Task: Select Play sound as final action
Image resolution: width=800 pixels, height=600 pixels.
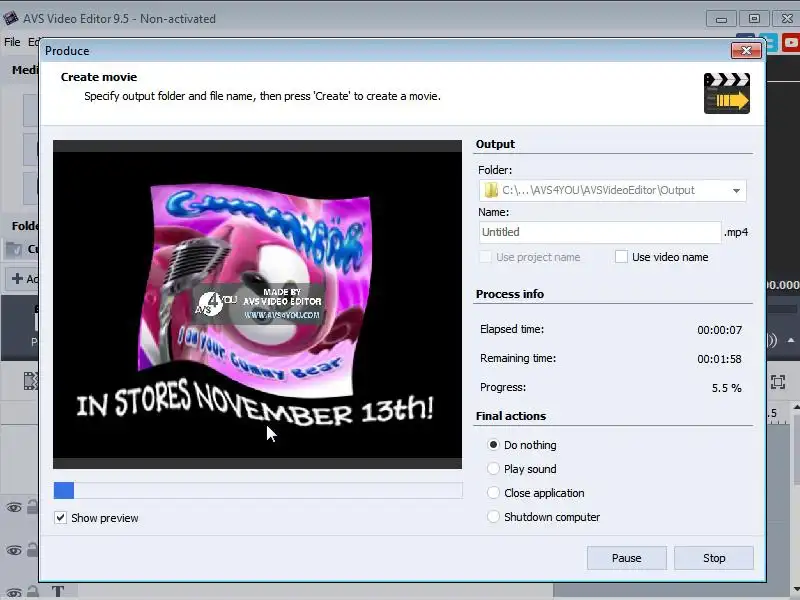Action: point(493,469)
